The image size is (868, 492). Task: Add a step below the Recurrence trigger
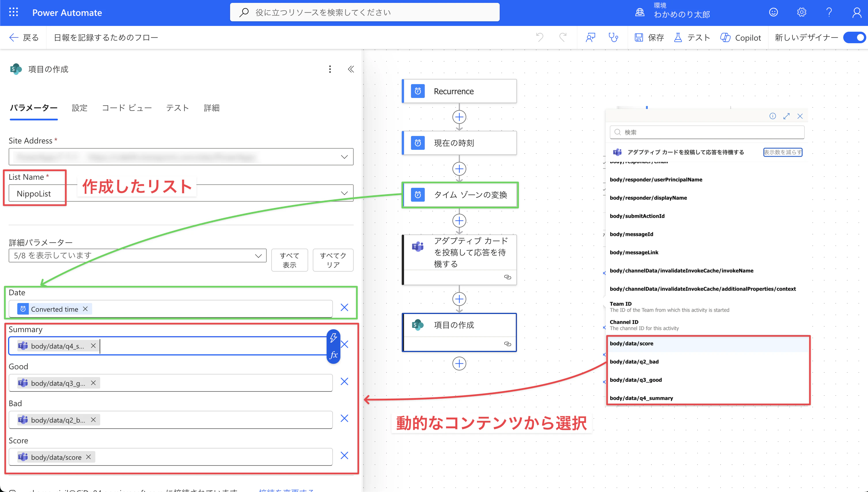[459, 117]
